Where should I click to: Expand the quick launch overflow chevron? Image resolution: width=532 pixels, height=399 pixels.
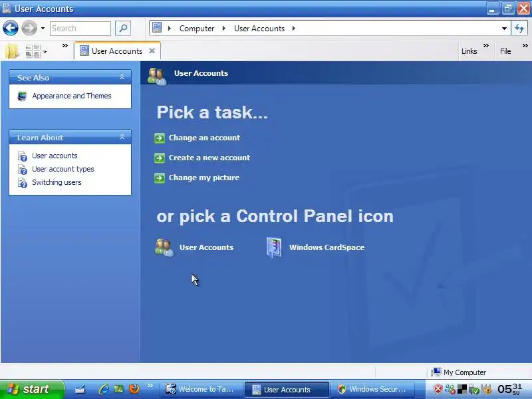150,385
